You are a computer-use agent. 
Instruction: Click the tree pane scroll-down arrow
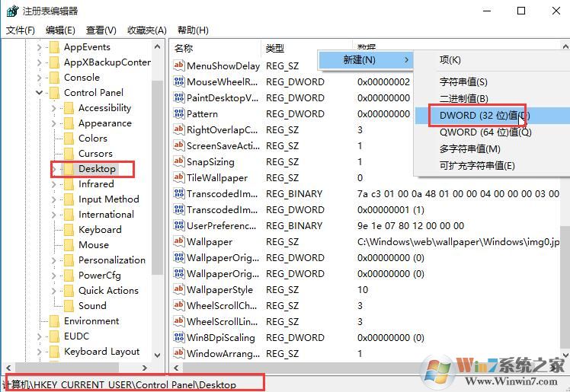(x=158, y=355)
